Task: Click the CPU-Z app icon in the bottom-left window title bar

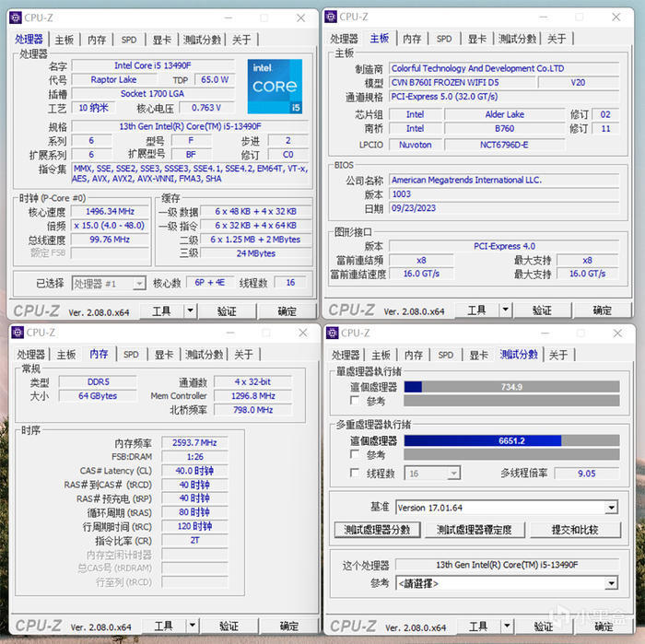Action: 18,333
